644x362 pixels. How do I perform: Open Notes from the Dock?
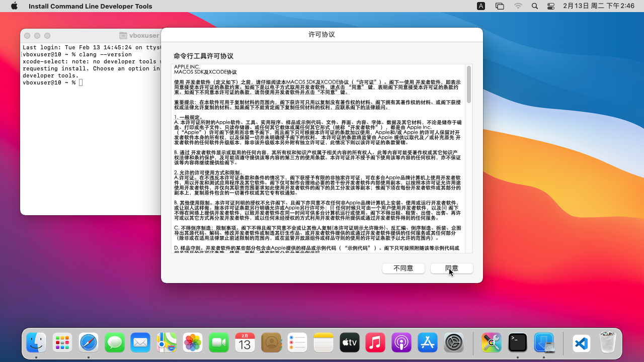point(324,343)
